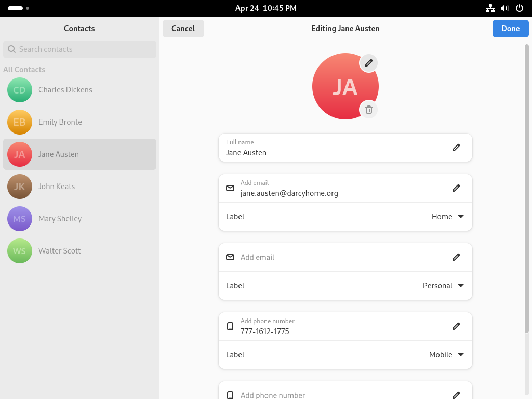Select Walter Scott in contact list
The image size is (532, 399).
click(79, 251)
